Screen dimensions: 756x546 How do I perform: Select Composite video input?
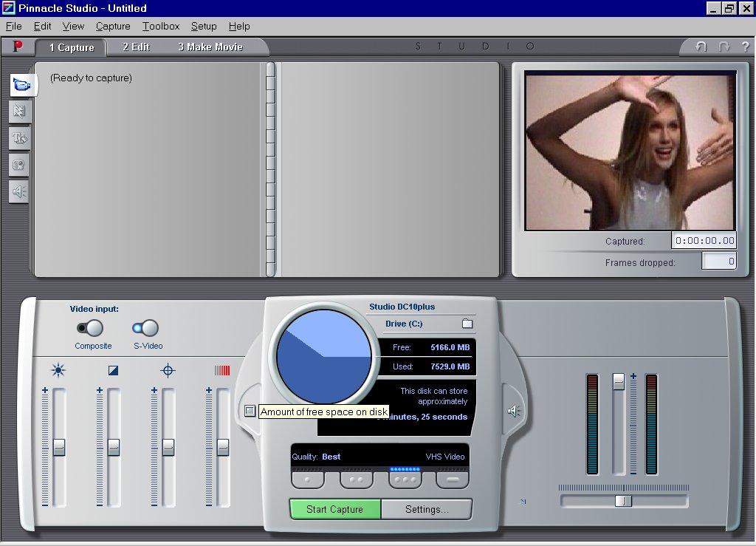point(90,328)
